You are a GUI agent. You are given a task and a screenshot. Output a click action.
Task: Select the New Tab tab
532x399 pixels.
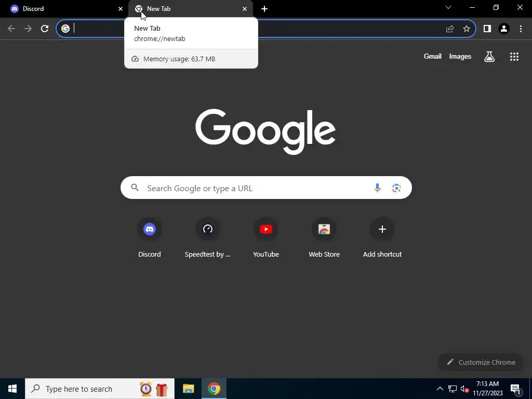[x=191, y=9]
